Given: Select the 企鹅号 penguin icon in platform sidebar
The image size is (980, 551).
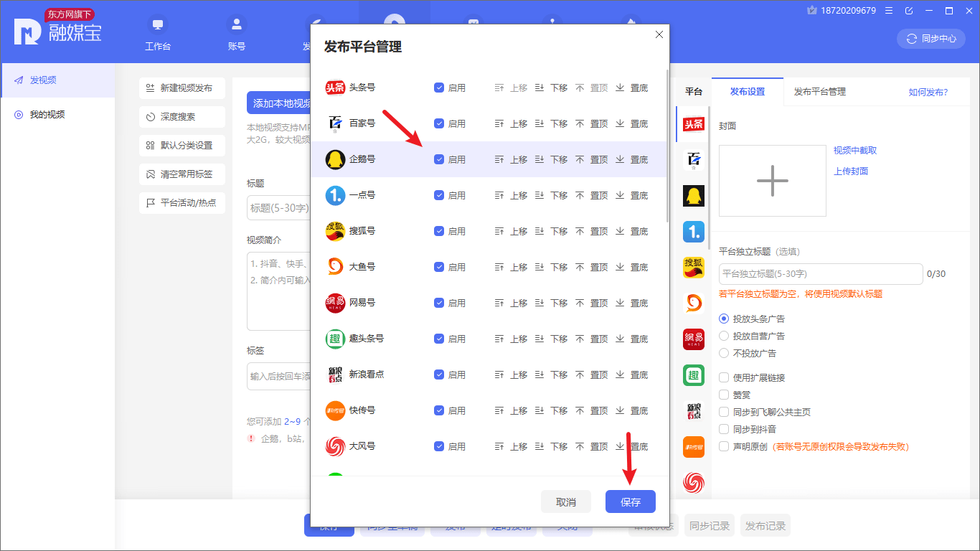Looking at the screenshot, I should pos(694,196).
